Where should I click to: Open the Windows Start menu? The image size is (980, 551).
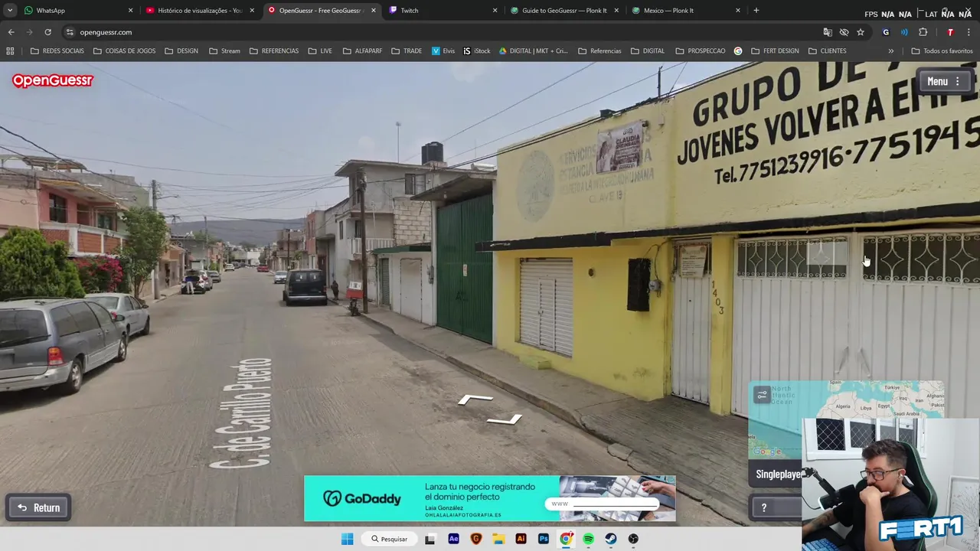point(347,539)
